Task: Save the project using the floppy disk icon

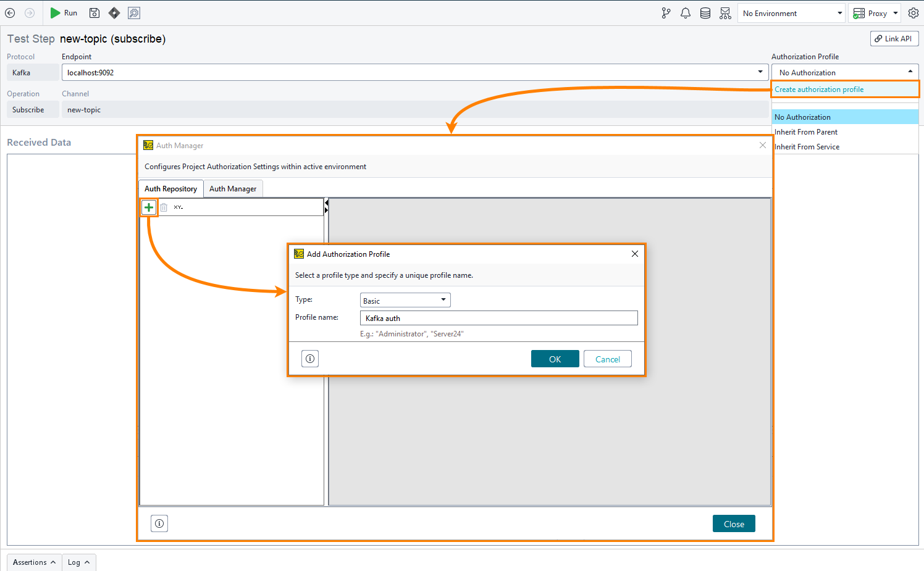Action: point(94,12)
